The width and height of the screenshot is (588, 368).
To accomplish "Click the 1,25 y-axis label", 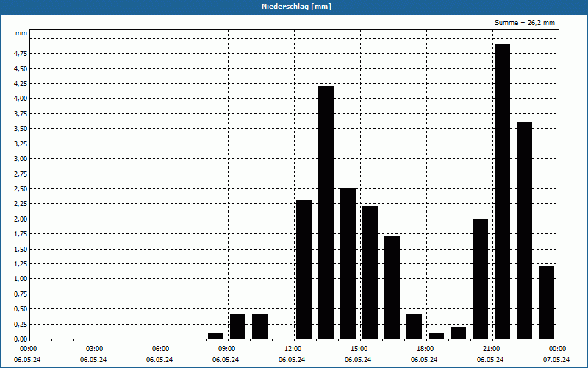I will tap(21, 264).
